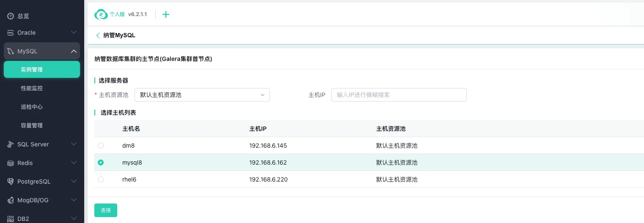Image resolution: width=644 pixels, height=223 pixels.
Task: Click the MogDB/OG cube icon
Action: [11, 200]
